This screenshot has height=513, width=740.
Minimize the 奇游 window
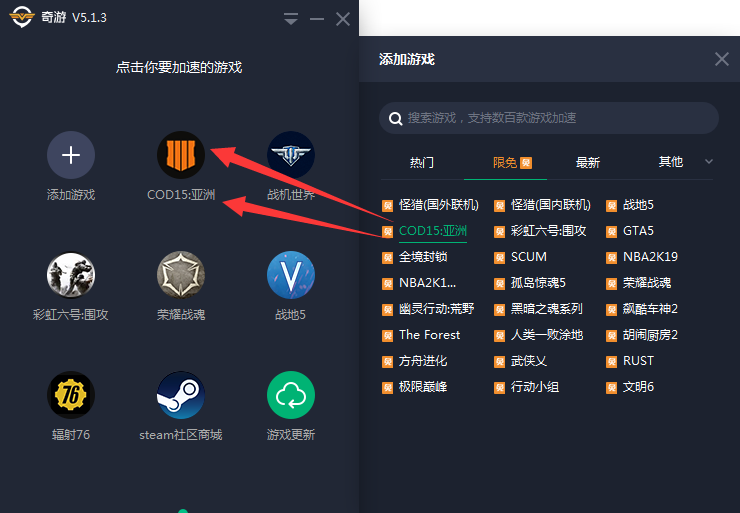(x=317, y=19)
